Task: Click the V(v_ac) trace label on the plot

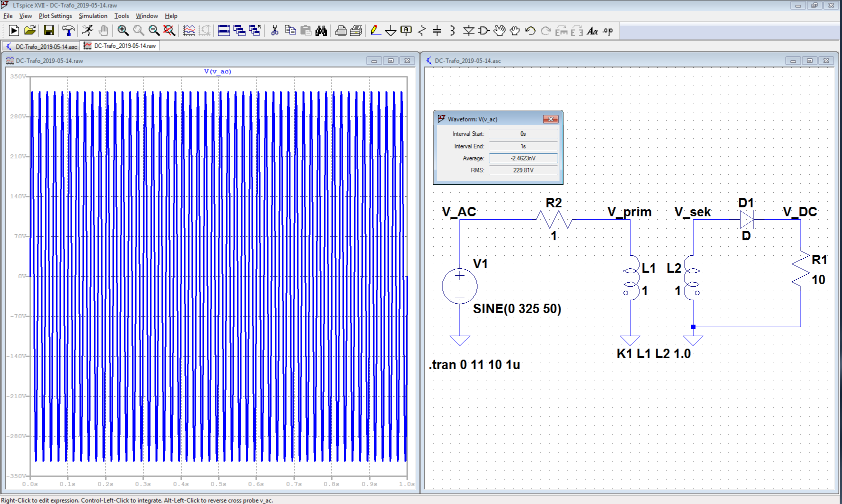Action: 217,71
